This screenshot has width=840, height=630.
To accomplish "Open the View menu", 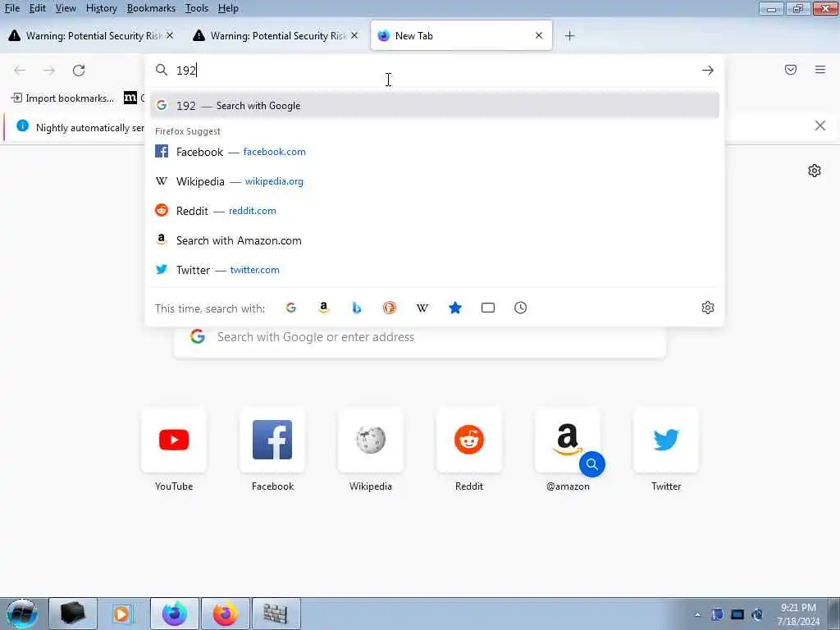I will (66, 8).
